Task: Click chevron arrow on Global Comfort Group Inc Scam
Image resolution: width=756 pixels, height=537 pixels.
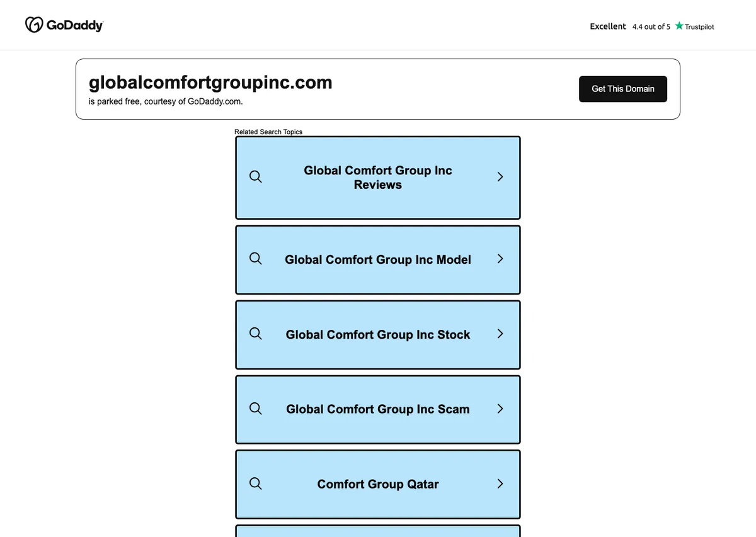Action: point(500,409)
